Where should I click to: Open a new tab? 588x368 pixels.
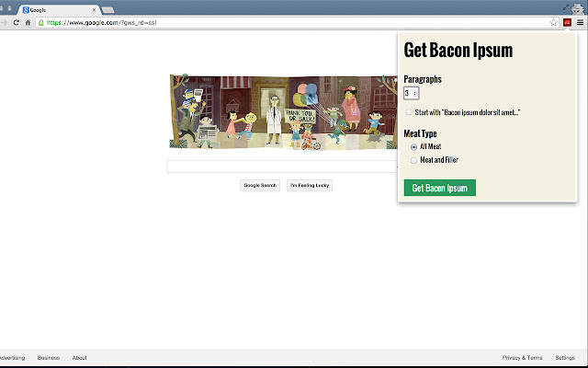point(108,10)
